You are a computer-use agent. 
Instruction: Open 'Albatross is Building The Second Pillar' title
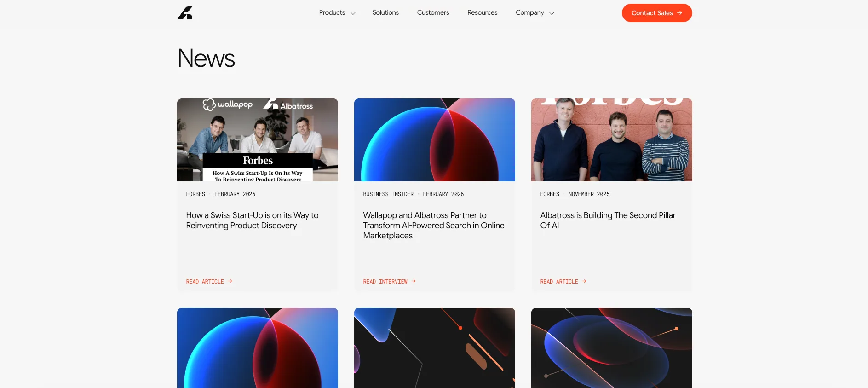click(608, 220)
